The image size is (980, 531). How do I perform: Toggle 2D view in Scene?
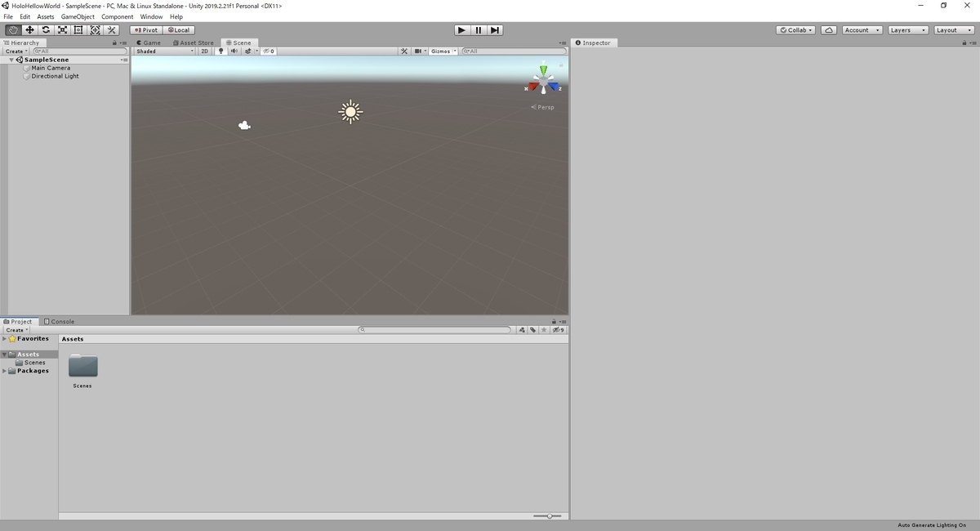point(205,51)
